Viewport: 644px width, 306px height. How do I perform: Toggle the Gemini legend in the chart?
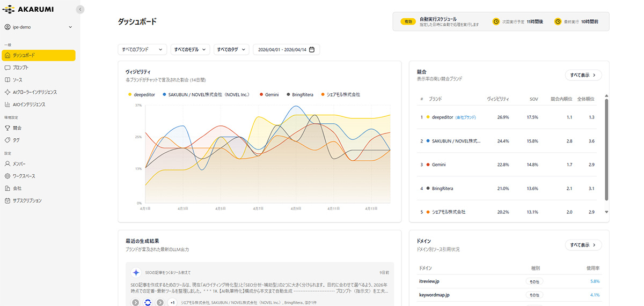coord(269,94)
